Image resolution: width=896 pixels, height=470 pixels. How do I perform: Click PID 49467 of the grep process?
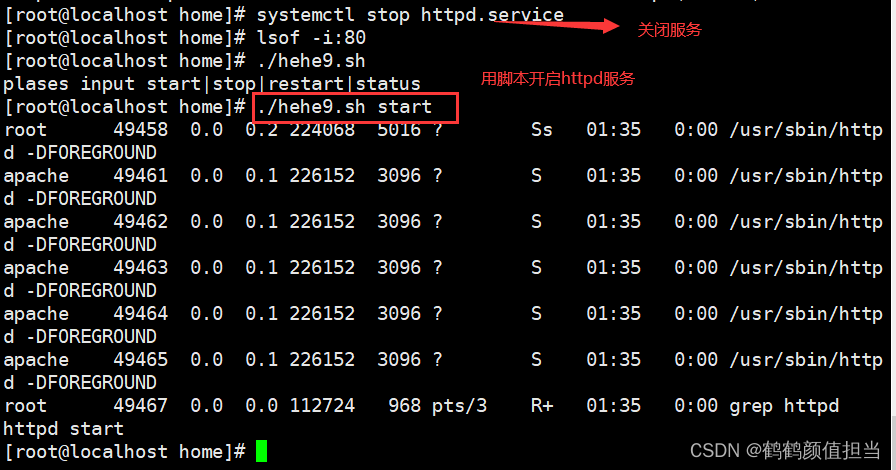[x=141, y=406]
